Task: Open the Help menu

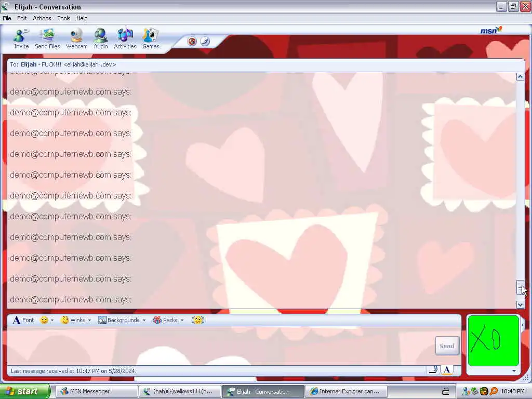Action: [82, 18]
